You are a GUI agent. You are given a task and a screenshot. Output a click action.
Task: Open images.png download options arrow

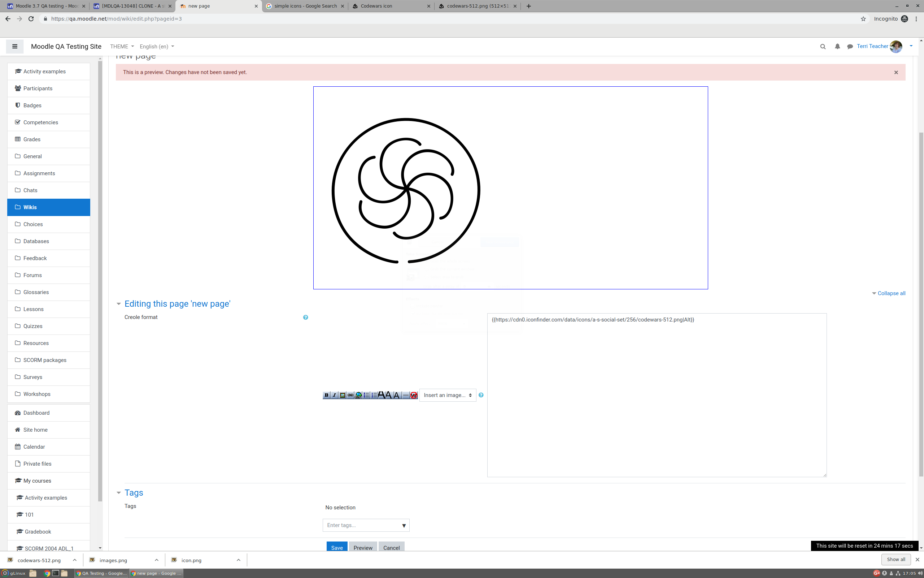point(157,560)
